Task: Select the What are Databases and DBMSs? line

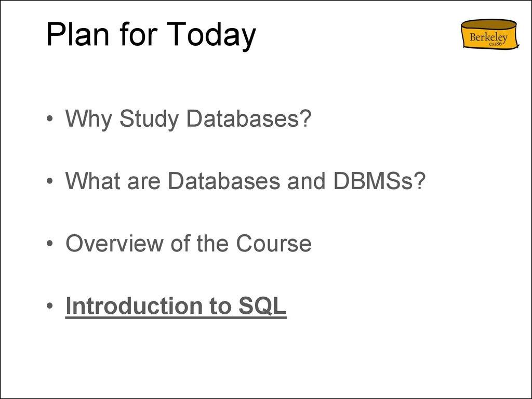Action: click(245, 181)
